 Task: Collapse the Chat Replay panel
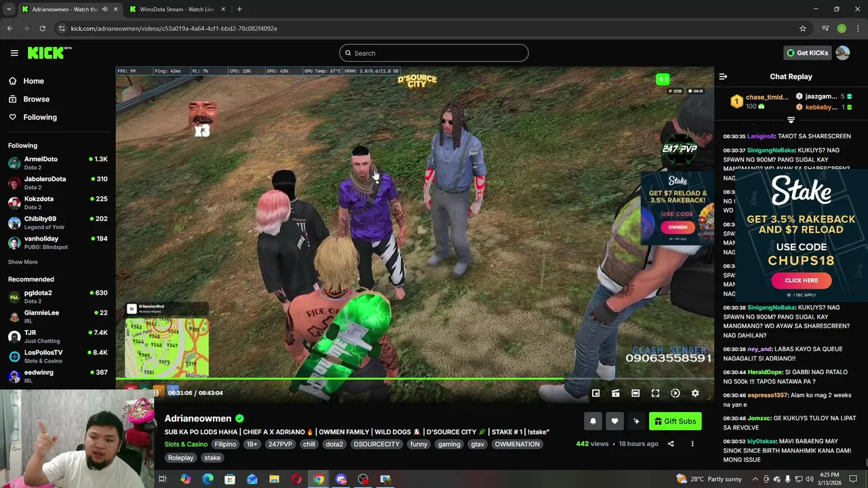coord(723,77)
